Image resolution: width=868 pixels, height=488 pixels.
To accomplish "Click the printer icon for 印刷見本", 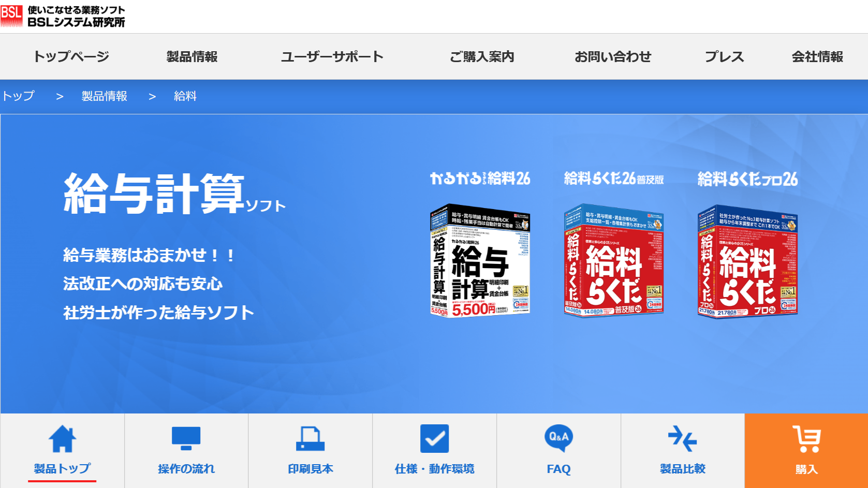I will [310, 438].
